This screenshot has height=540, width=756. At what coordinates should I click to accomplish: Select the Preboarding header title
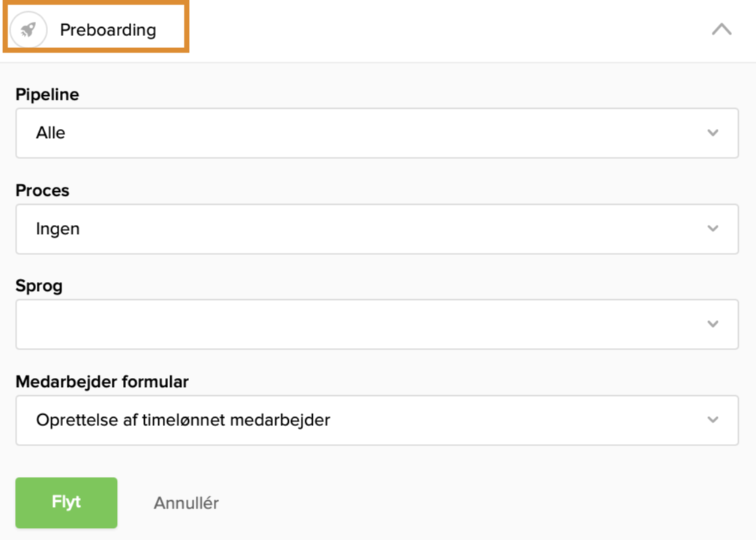108,30
